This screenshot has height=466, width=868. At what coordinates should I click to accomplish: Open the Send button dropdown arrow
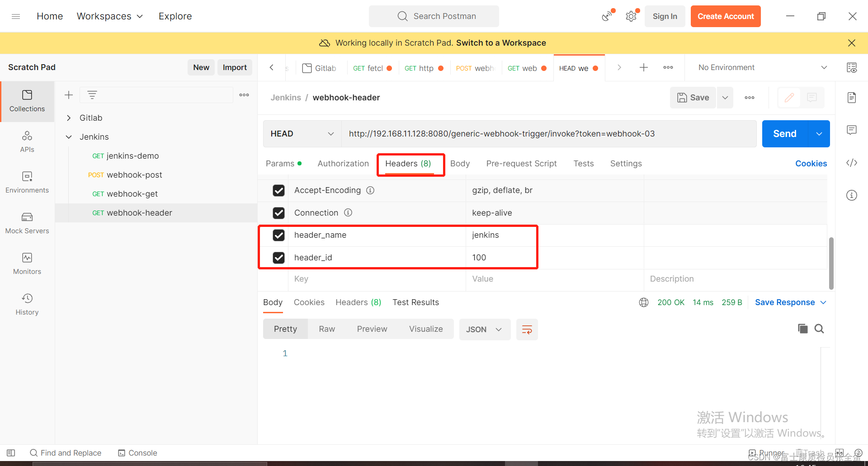point(819,134)
